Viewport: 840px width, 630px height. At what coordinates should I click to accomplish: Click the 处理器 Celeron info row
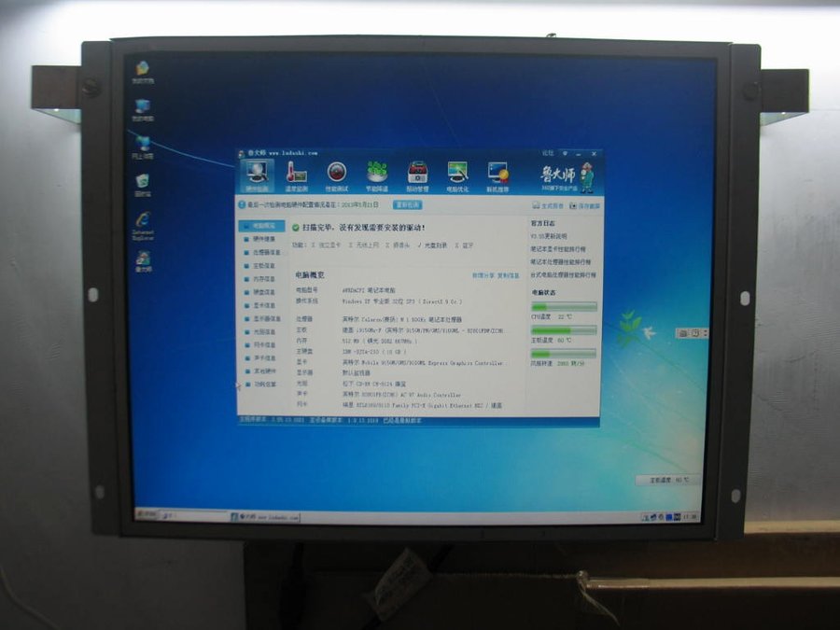coord(379,319)
